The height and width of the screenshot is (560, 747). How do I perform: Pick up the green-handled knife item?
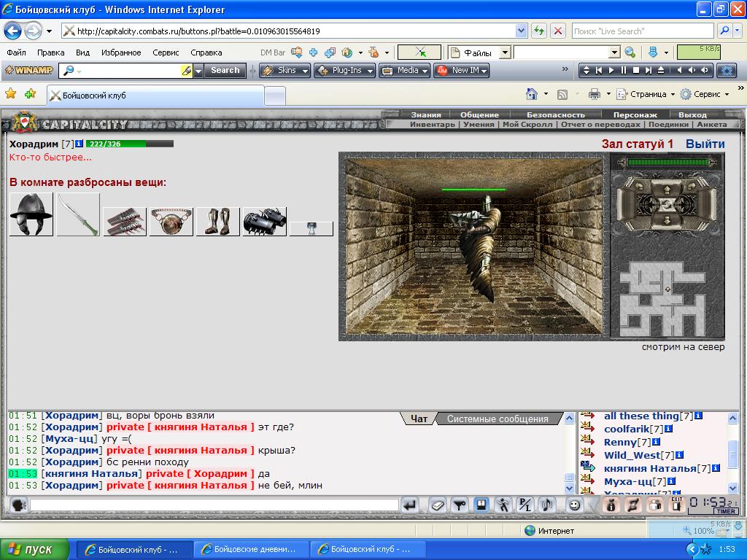click(x=78, y=215)
